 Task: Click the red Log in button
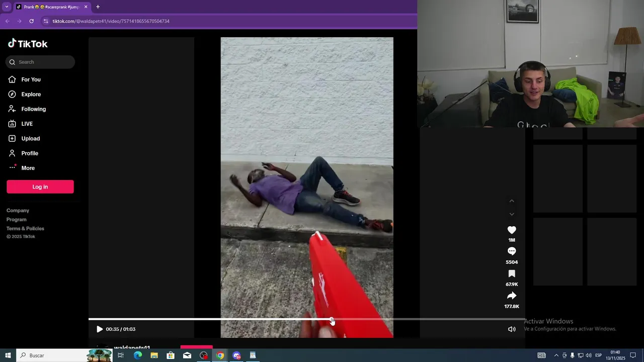[40, 187]
